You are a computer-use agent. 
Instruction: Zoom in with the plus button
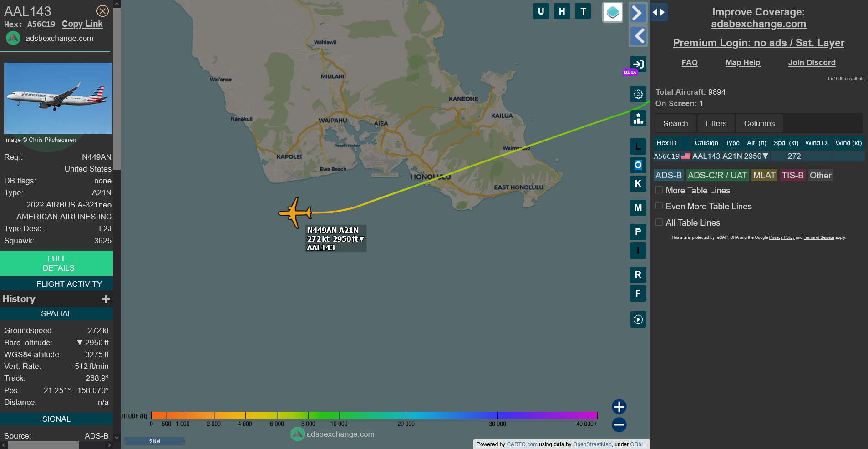click(x=619, y=407)
